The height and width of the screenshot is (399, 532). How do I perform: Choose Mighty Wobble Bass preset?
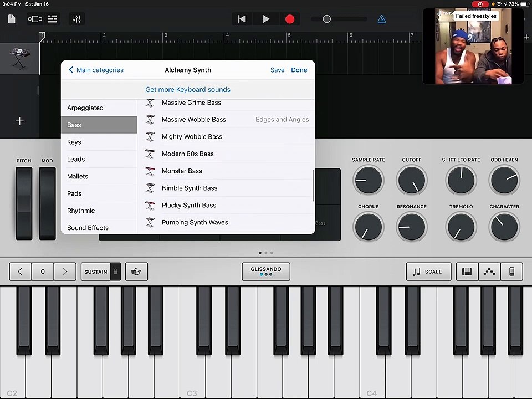(226, 137)
